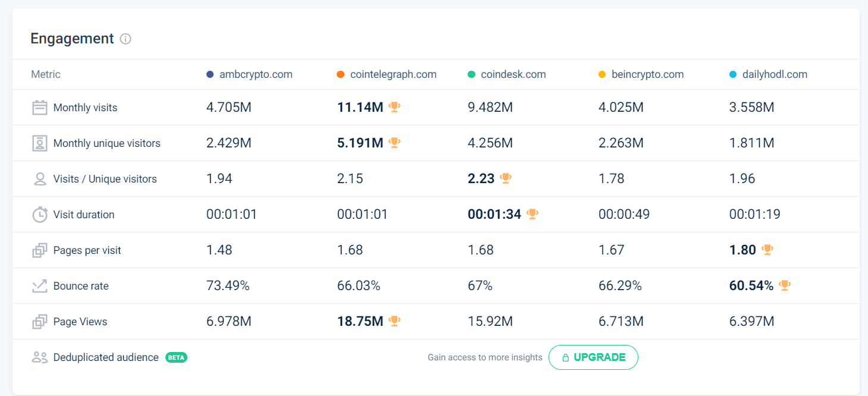Viewport: 868px width, 396px height.
Task: Click the BETA badge
Action: tap(176, 357)
